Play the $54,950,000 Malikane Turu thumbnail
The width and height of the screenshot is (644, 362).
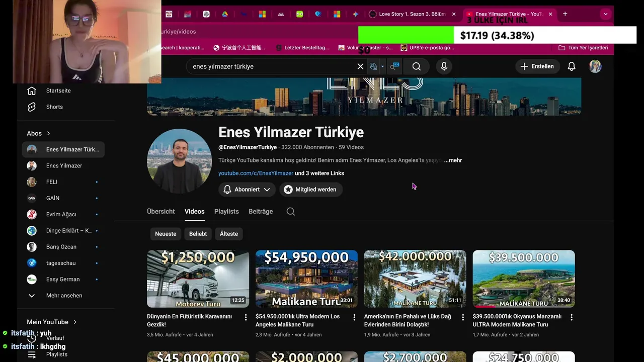[x=306, y=279]
